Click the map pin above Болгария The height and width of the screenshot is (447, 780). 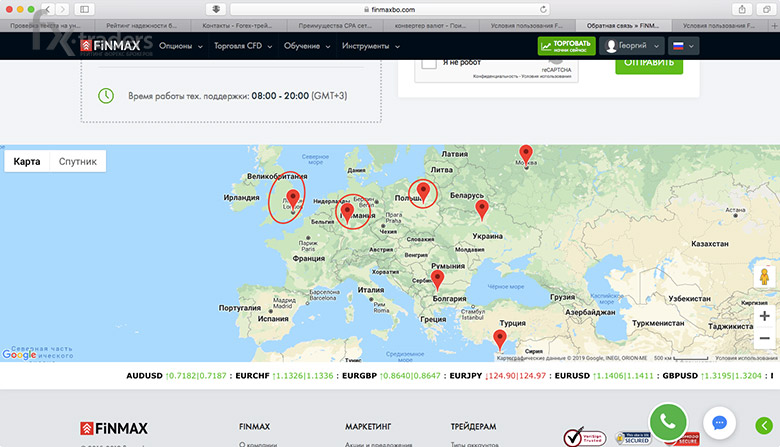click(x=437, y=280)
